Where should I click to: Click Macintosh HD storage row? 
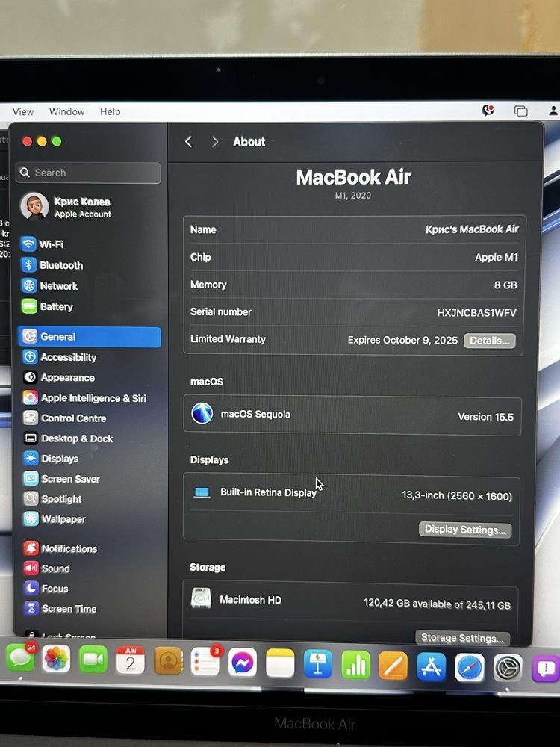coord(350,601)
